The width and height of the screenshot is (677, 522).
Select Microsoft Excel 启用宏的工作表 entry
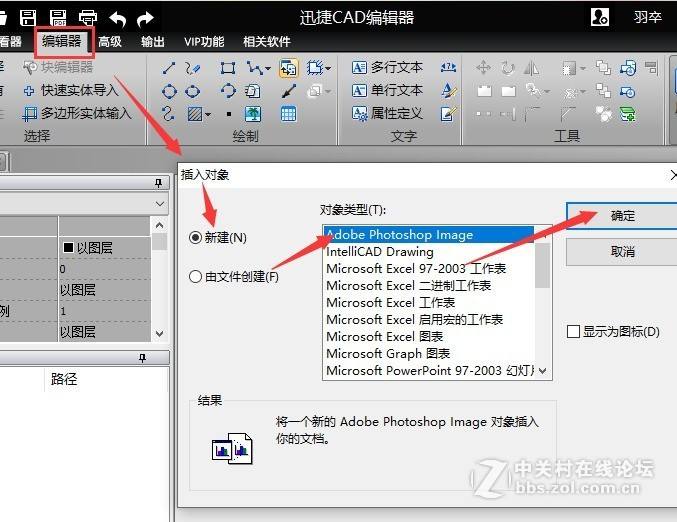tap(429, 320)
